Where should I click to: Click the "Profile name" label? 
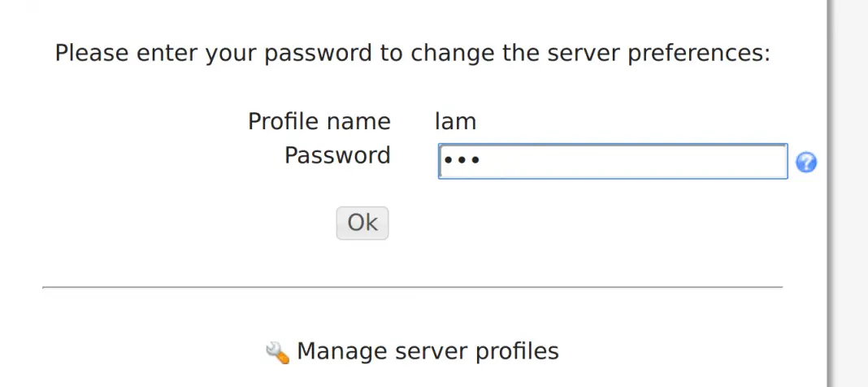tap(319, 122)
